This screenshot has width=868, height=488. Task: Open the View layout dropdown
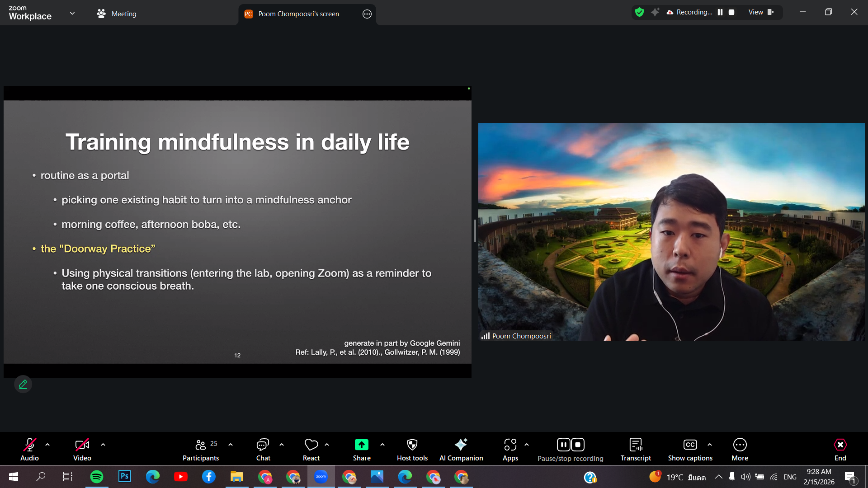760,12
